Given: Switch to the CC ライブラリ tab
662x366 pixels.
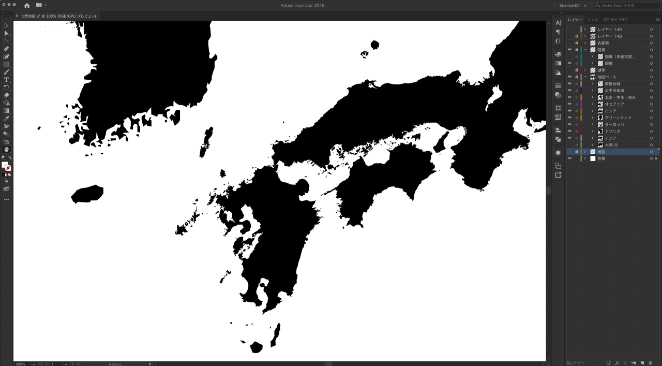Looking at the screenshot, I should click(616, 19).
